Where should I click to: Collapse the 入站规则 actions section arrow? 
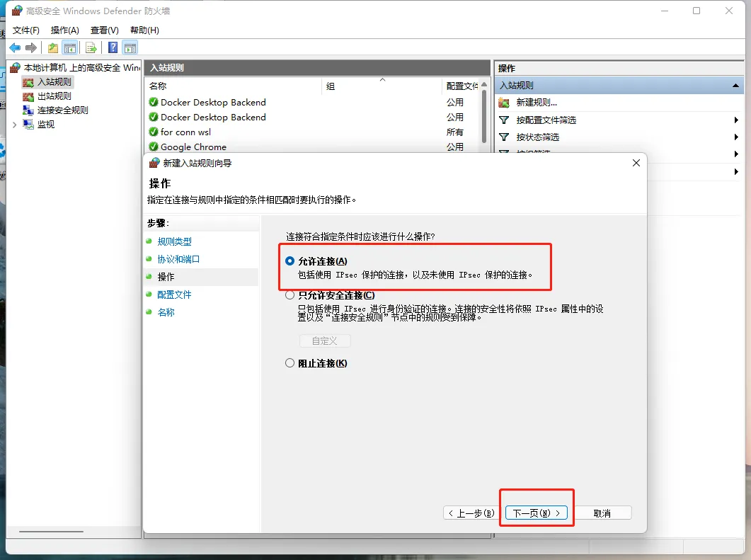(736, 85)
